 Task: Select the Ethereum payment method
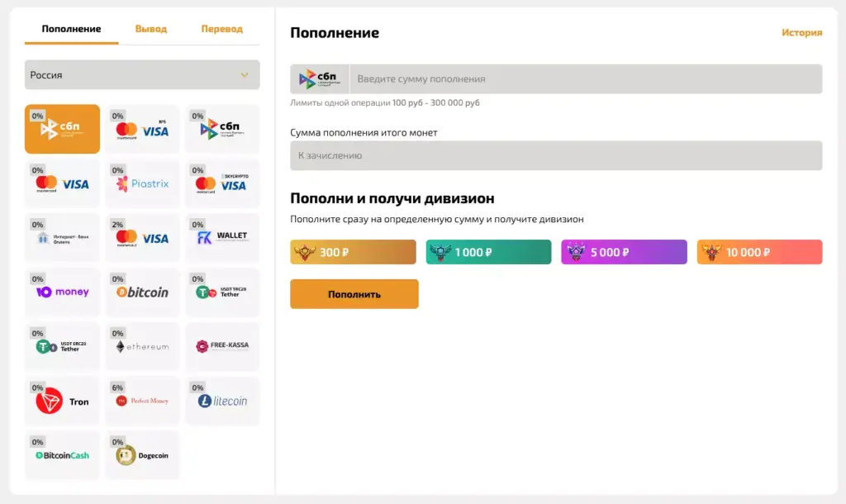142,345
